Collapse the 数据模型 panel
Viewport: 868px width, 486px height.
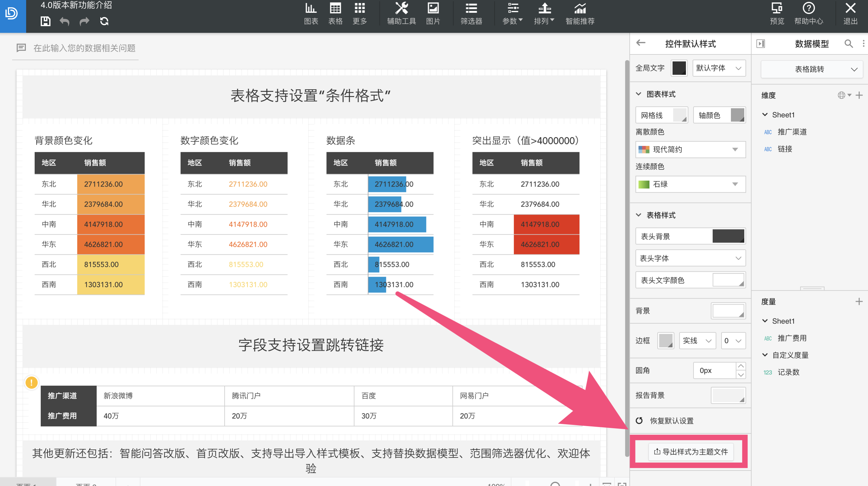(760, 43)
